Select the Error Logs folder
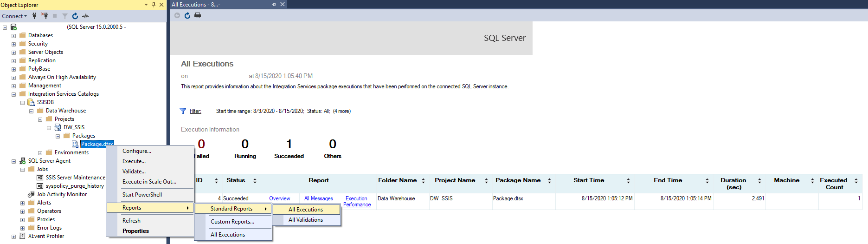 [49, 228]
